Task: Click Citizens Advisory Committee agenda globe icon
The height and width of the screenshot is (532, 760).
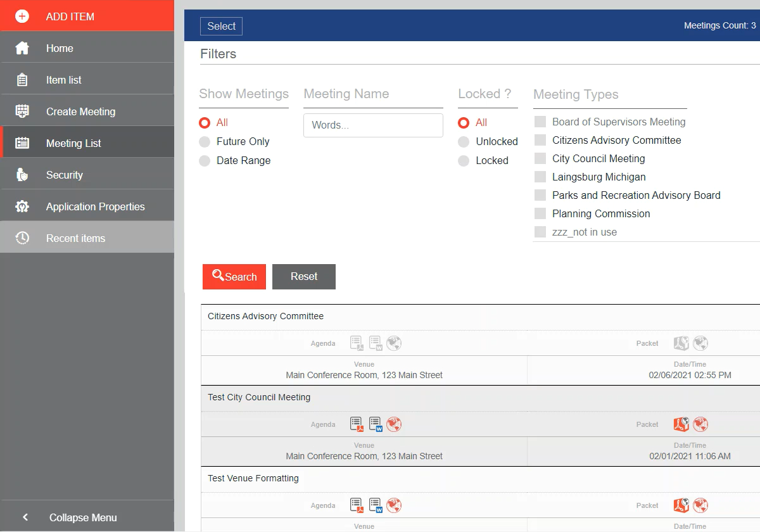Action: (394, 343)
